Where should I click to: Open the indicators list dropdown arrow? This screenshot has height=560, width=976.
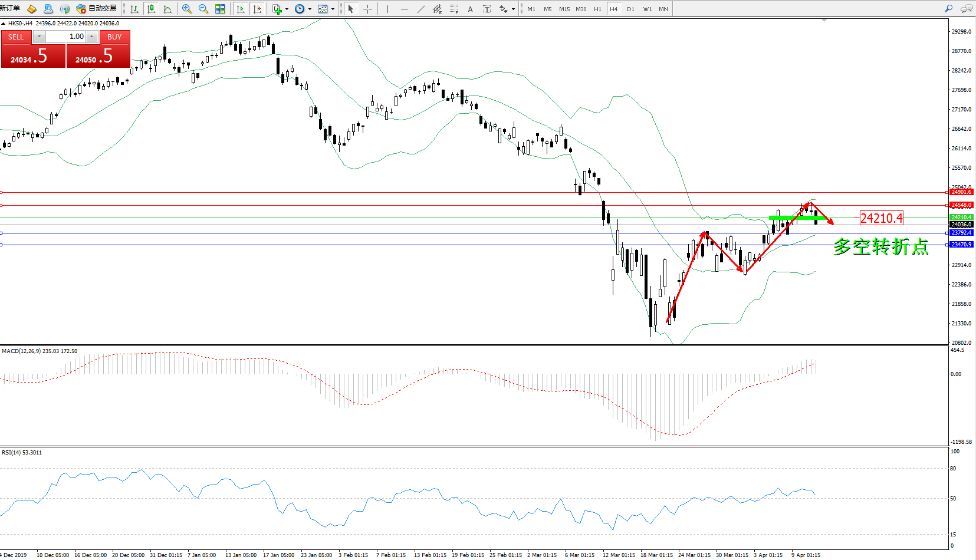pyautogui.click(x=287, y=9)
